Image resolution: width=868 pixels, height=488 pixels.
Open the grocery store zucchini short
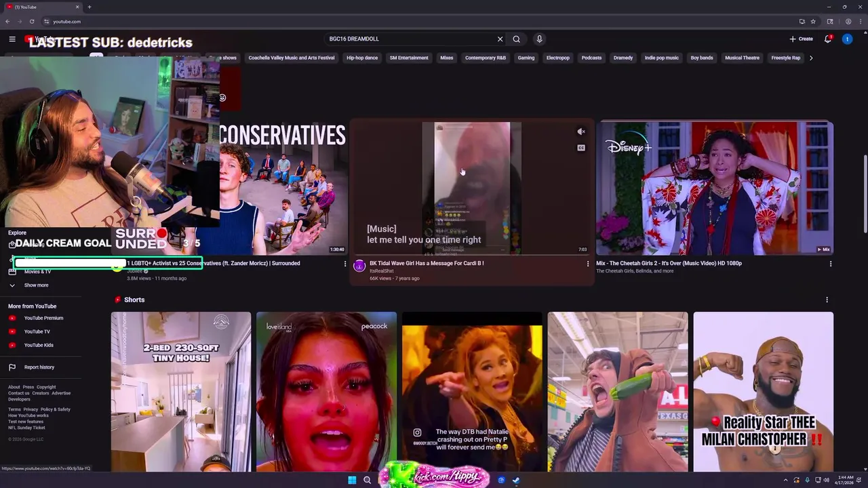pyautogui.click(x=618, y=392)
